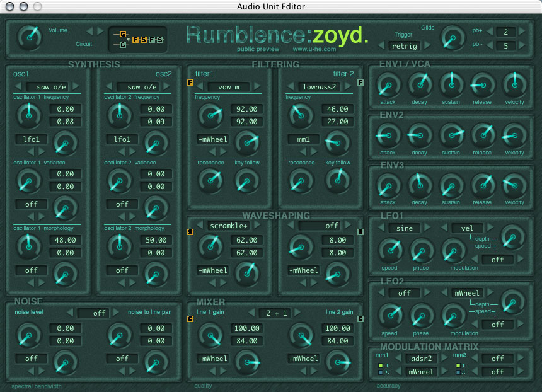
Task: Click the LFO1 speed knob
Action: (391, 250)
